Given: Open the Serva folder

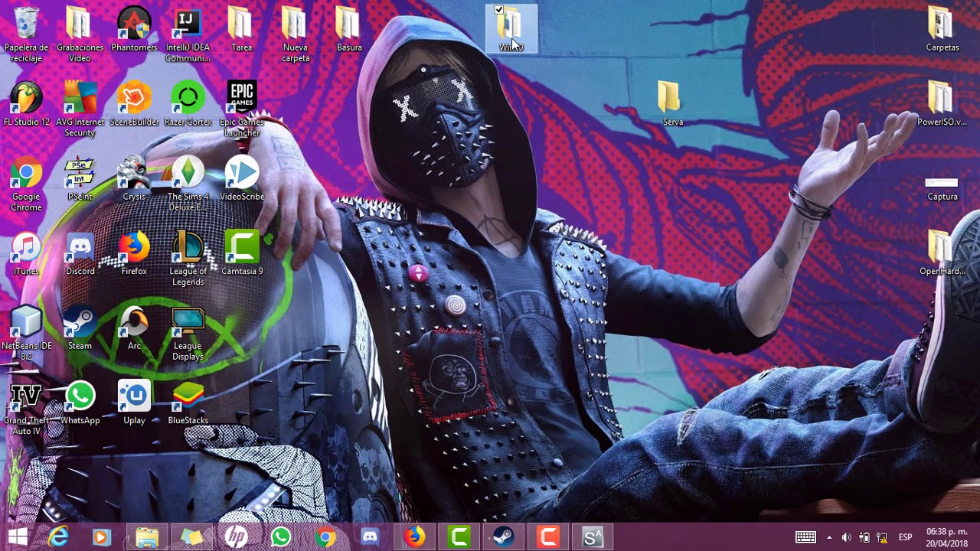Looking at the screenshot, I should (x=671, y=104).
